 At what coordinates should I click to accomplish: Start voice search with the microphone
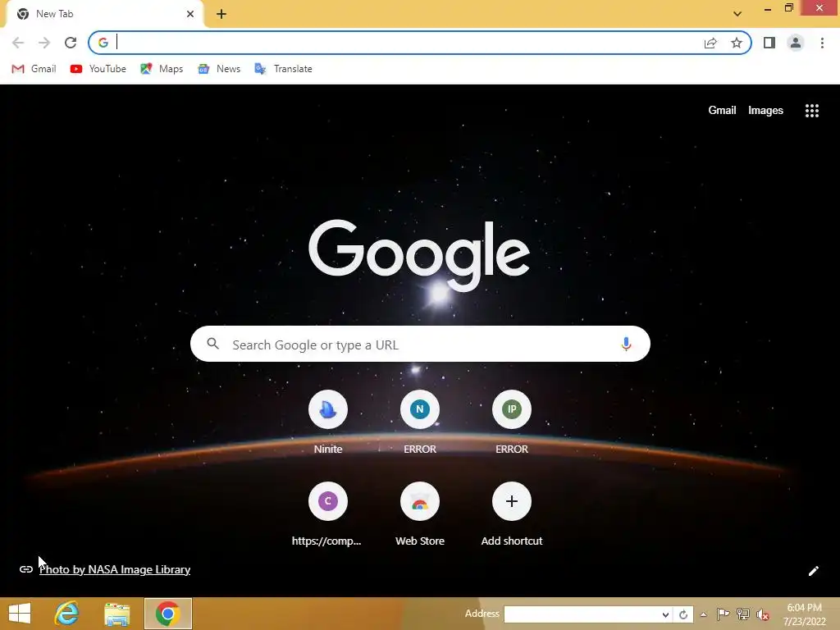point(626,344)
